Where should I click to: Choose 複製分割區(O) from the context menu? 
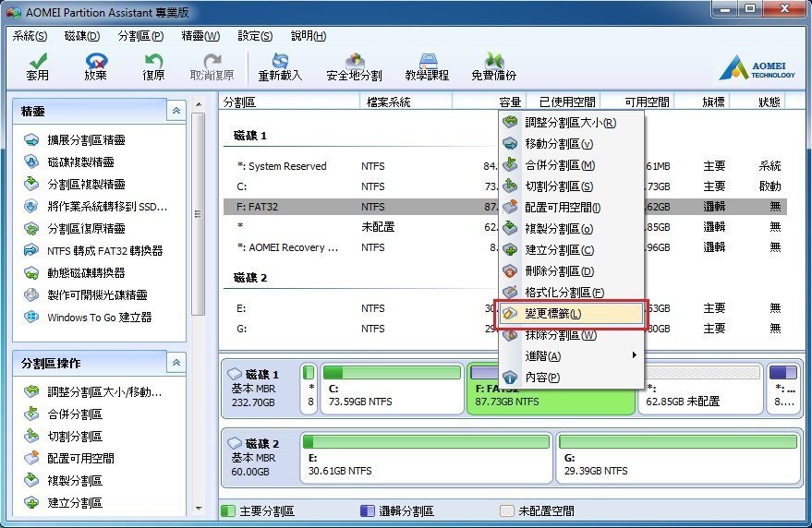(x=571, y=229)
